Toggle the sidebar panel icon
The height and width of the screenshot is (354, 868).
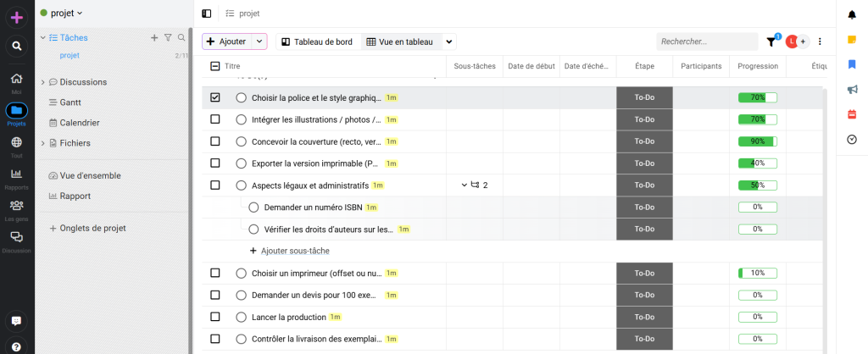(207, 14)
